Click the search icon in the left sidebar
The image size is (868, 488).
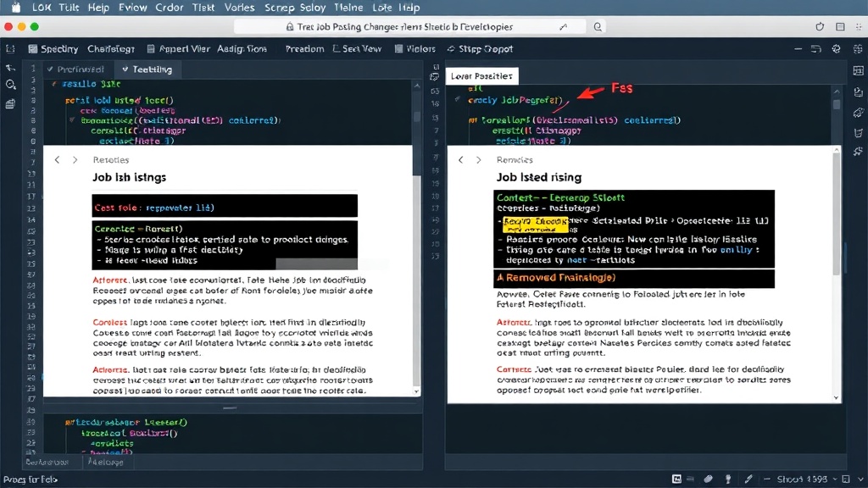[x=10, y=85]
